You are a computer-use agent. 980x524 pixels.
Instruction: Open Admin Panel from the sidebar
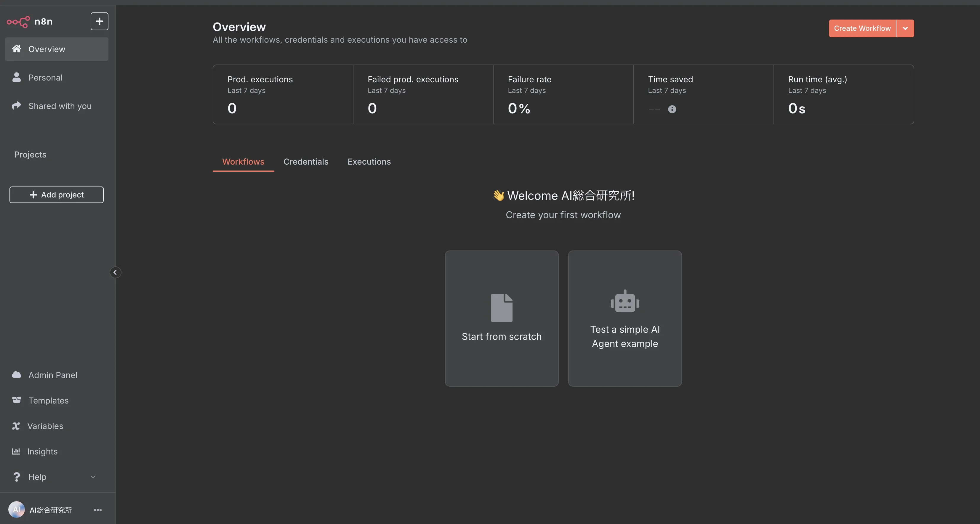(x=56, y=375)
